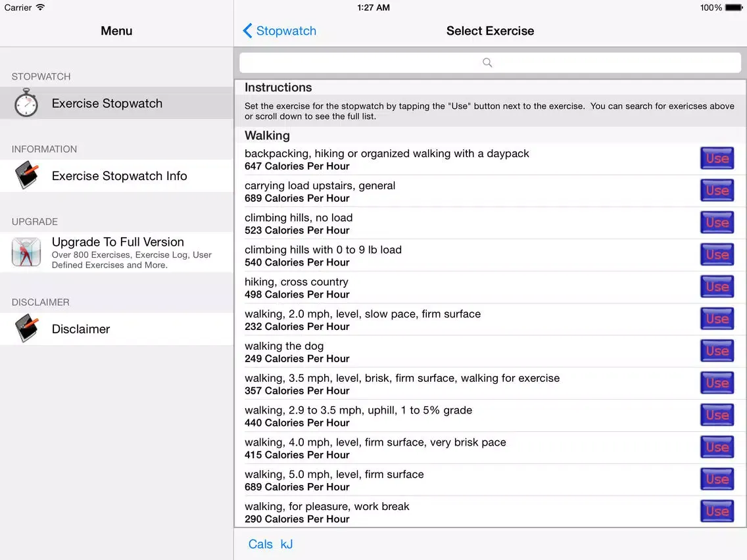Select '357 Calories Per Hour' text

[x=297, y=391]
